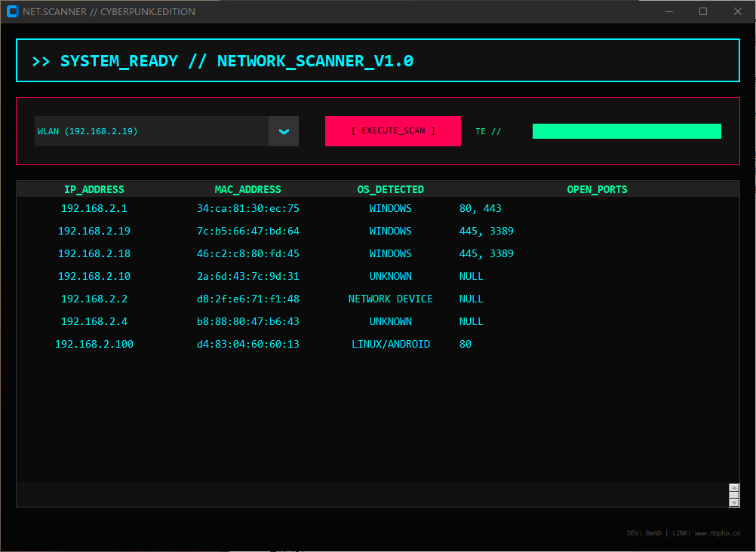Close the NET.SCANNER window
Viewport: 756px width, 552px height.
(738, 11)
